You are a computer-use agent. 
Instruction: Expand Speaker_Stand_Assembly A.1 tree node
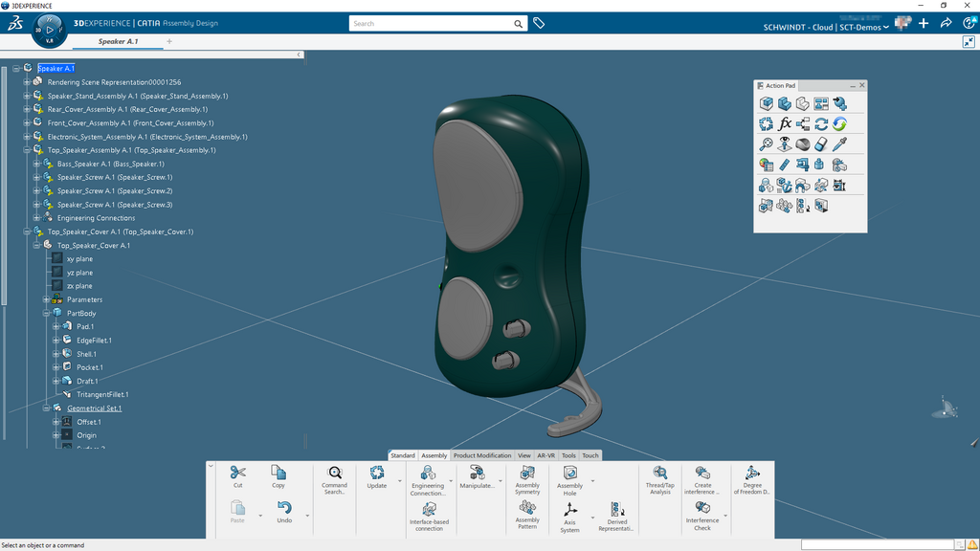coord(28,96)
